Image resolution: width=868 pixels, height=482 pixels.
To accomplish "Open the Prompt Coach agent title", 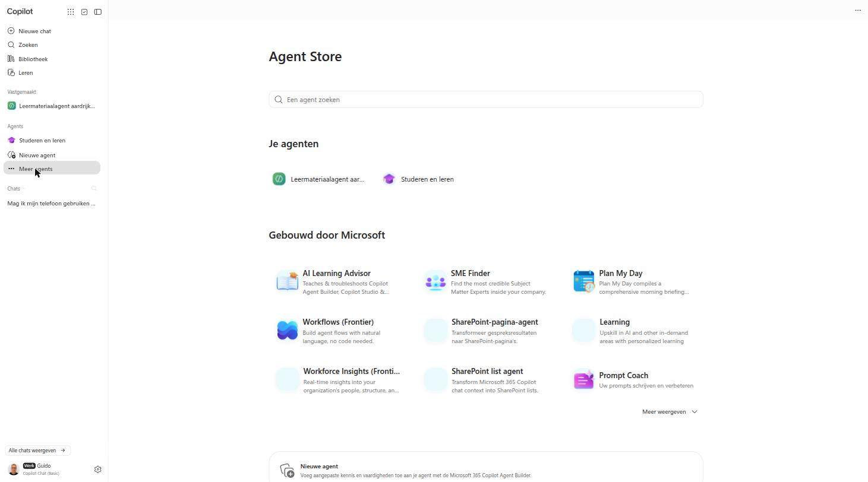I will (623, 375).
